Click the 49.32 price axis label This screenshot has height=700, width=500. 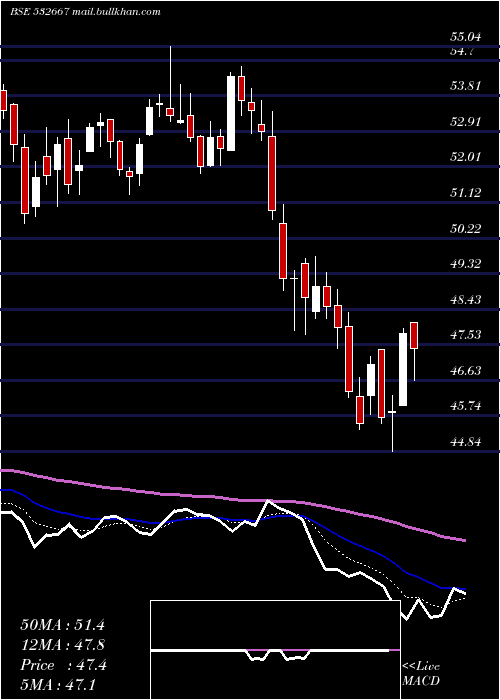[467, 263]
